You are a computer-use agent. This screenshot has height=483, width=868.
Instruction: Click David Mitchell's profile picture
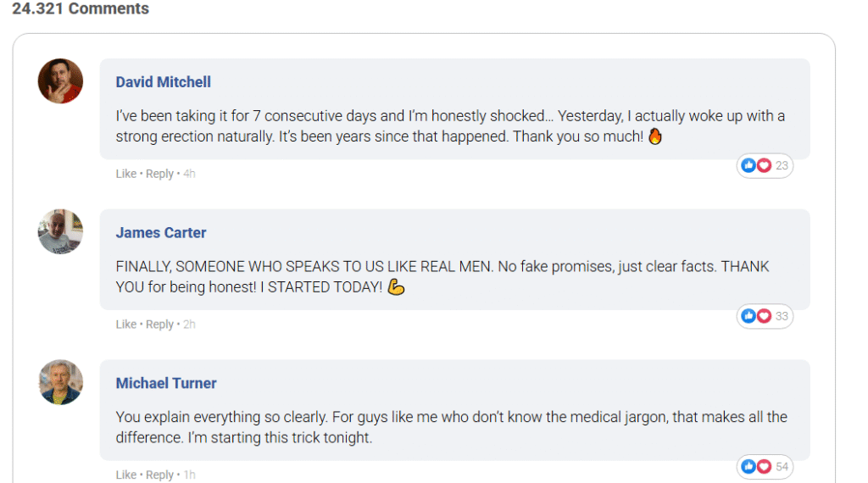pyautogui.click(x=60, y=81)
